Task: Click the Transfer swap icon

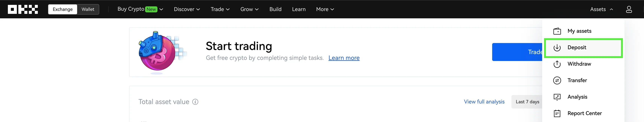Action: point(557,80)
